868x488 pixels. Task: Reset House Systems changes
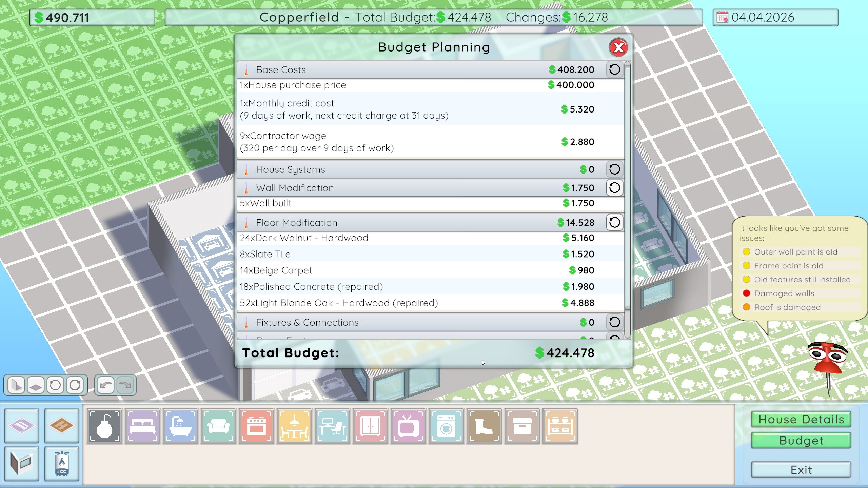[x=614, y=169]
